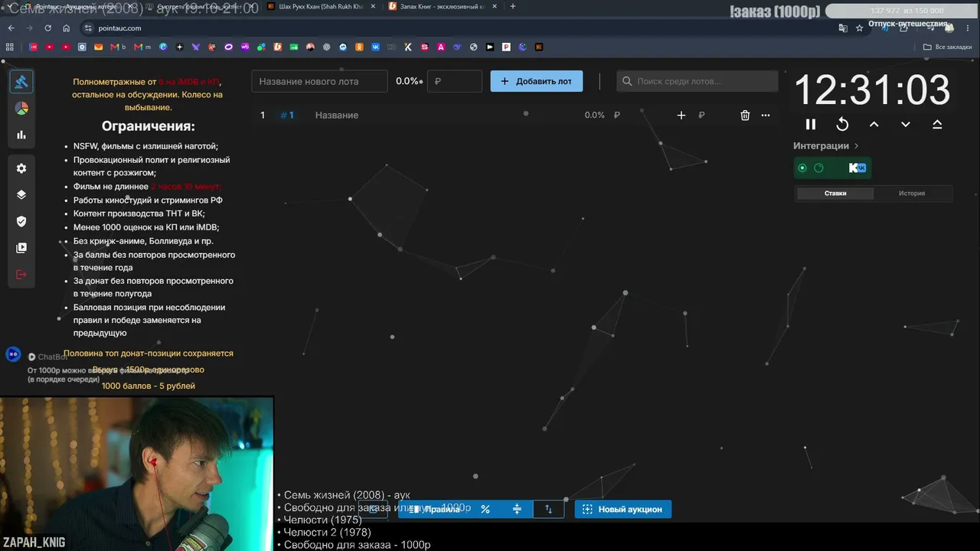Reload the pointauc.com page

[x=48, y=28]
